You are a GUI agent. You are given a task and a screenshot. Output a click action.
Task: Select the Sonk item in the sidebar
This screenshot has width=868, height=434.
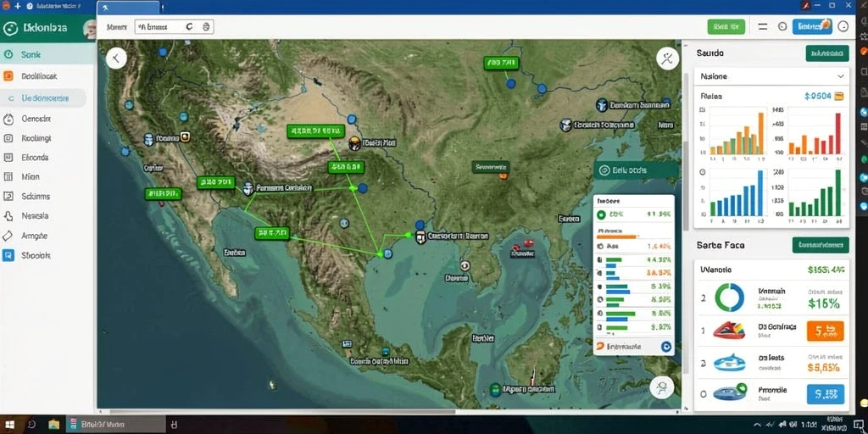(47, 54)
